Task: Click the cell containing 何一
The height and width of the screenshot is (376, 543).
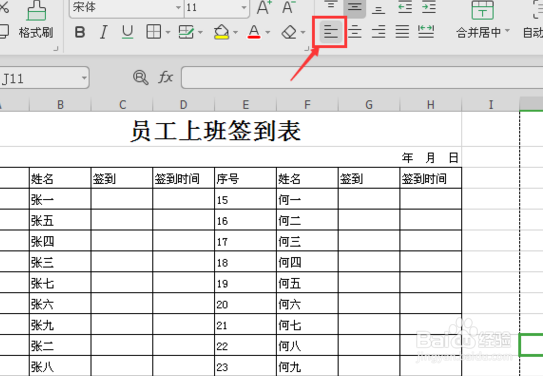Action: click(x=307, y=200)
